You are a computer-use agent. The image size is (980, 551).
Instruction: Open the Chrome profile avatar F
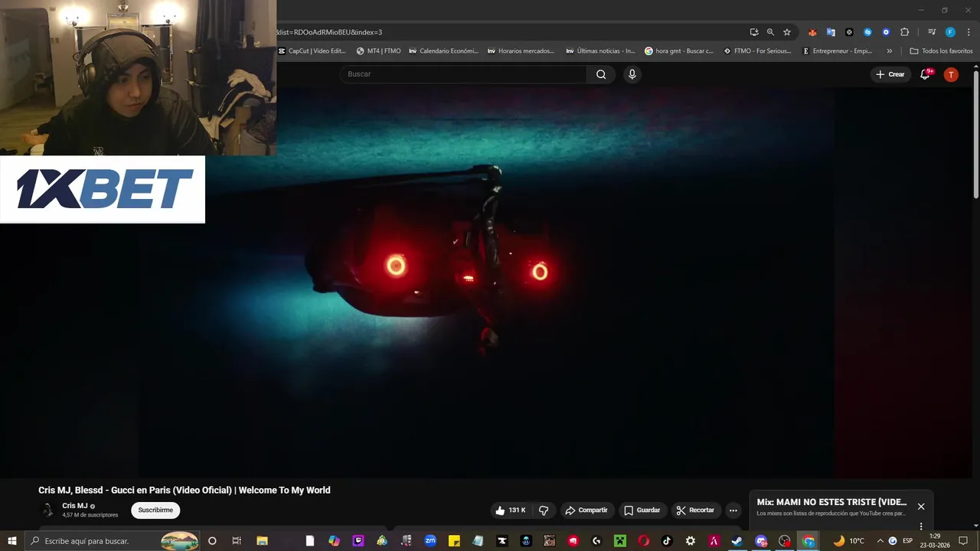tap(950, 32)
